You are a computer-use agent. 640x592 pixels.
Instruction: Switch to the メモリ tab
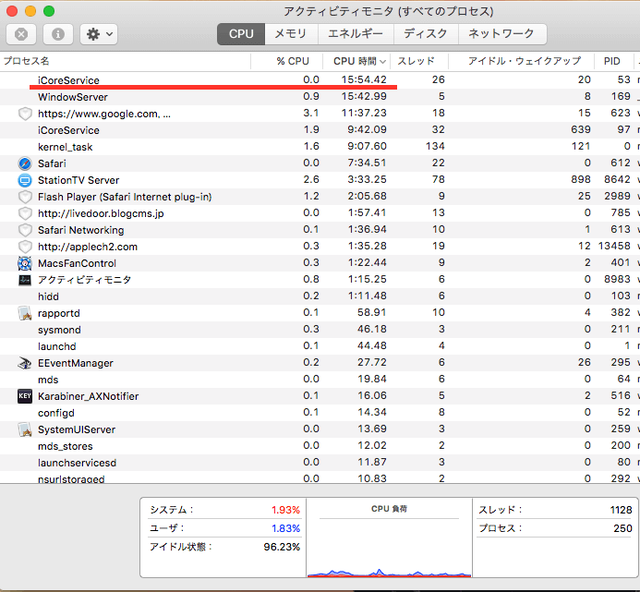click(x=291, y=34)
